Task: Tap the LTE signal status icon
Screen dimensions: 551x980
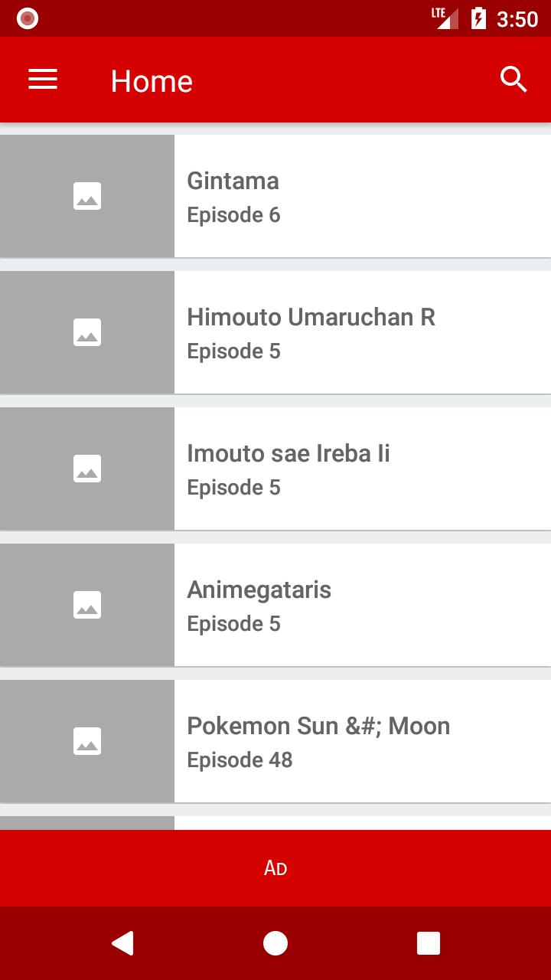Action: [445, 18]
